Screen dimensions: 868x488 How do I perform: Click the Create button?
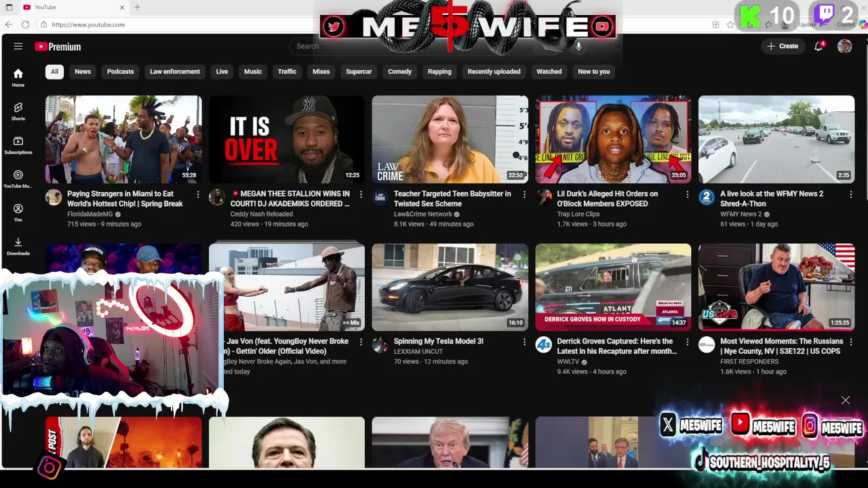[783, 46]
